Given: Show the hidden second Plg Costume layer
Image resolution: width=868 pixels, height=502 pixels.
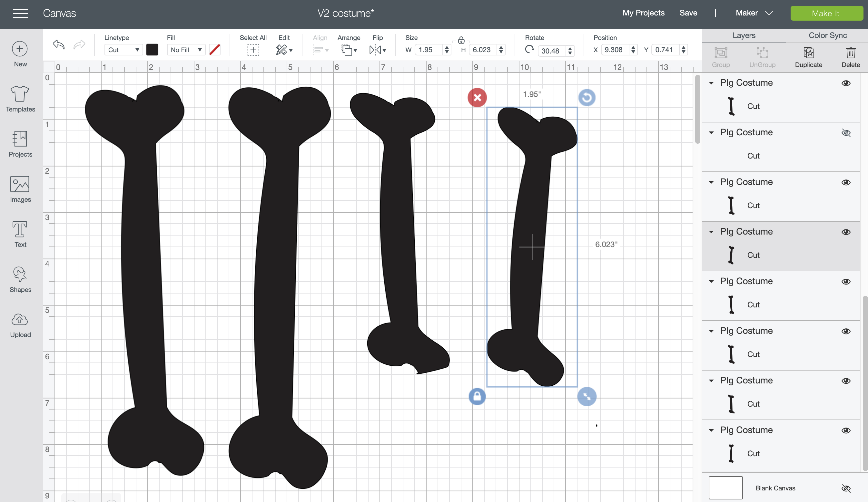Looking at the screenshot, I should pos(846,132).
